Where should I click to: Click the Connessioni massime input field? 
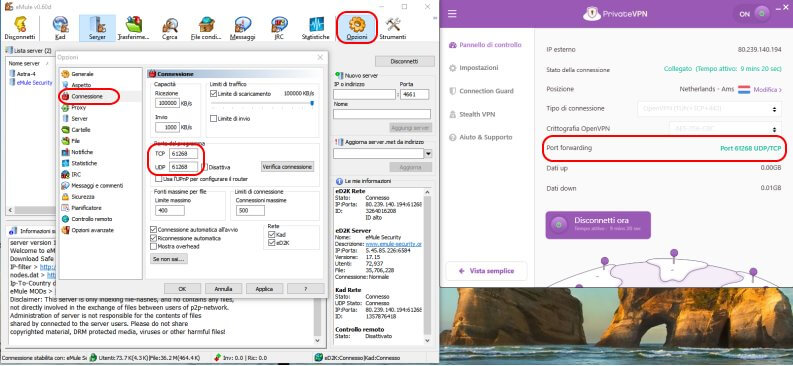coord(250,210)
